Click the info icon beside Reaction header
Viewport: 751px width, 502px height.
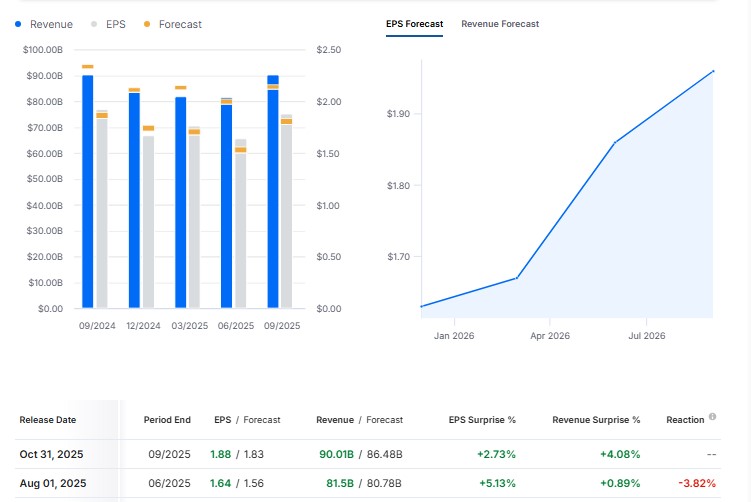[712, 417]
